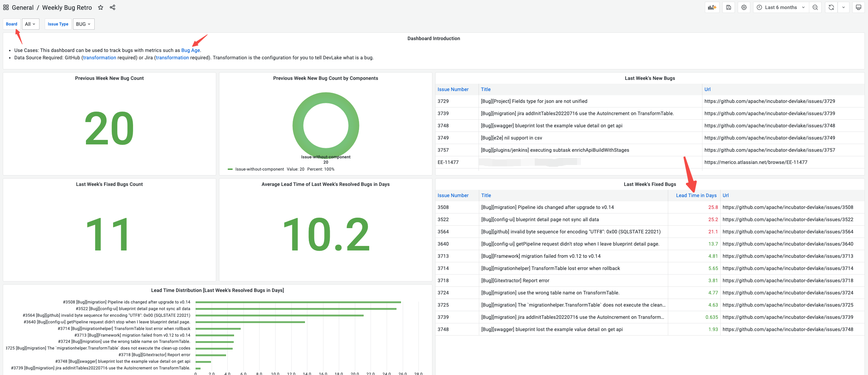
Task: Open Previous Week New Bug Count panel menu
Action: click(x=109, y=78)
